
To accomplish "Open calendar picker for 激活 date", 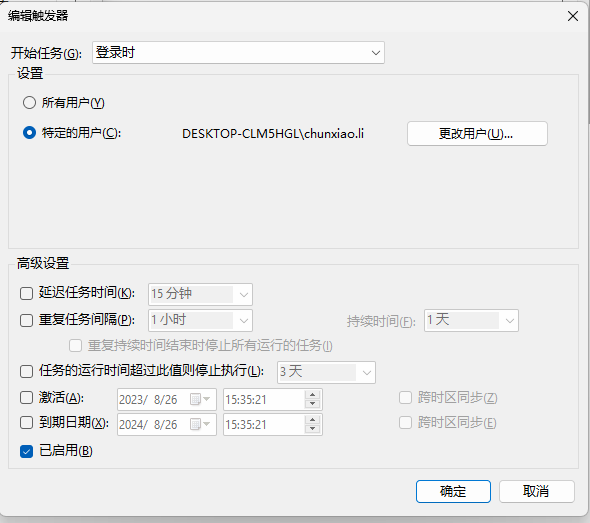I will pos(200,399).
